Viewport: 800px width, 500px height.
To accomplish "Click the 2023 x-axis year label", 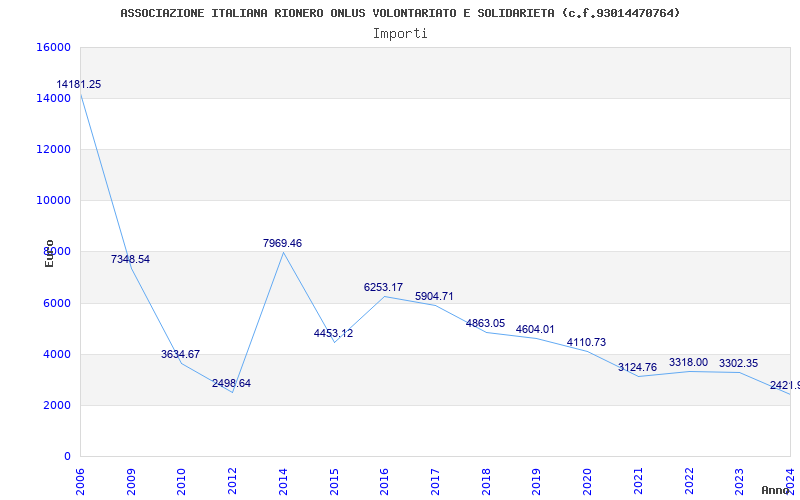I will 740,482.
